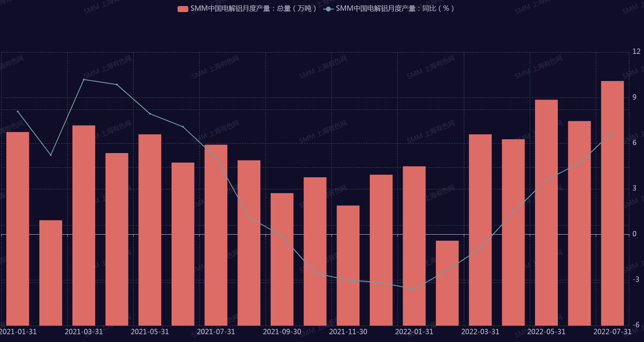Select the bar for 2021-07-31
This screenshot has height=342, width=644.
[216, 235]
